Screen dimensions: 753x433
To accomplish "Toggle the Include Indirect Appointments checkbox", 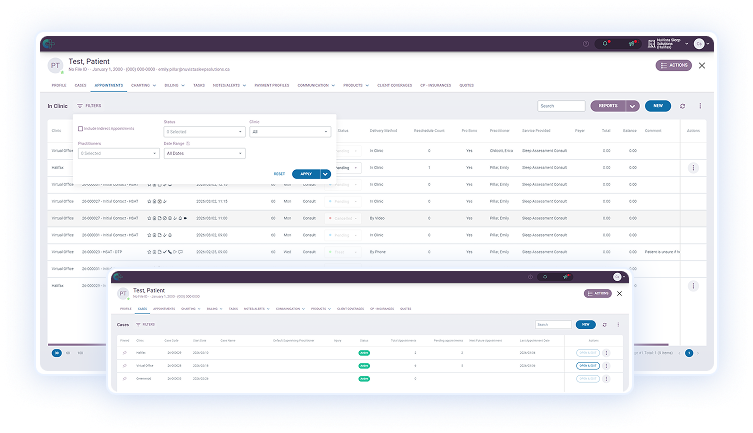I will (x=78, y=130).
